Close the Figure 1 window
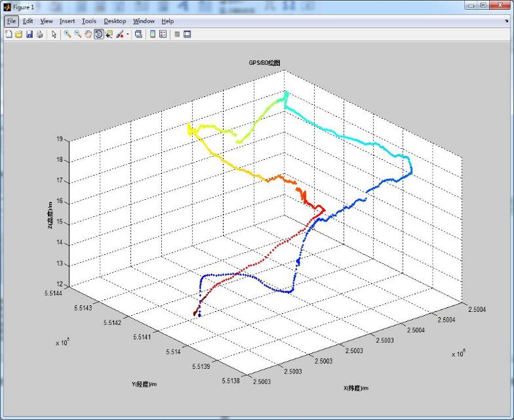 (500, 5)
